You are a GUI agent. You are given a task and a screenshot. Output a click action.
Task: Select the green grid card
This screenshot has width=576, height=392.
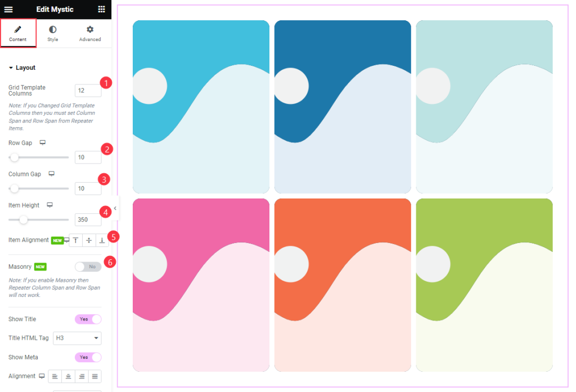pos(484,285)
